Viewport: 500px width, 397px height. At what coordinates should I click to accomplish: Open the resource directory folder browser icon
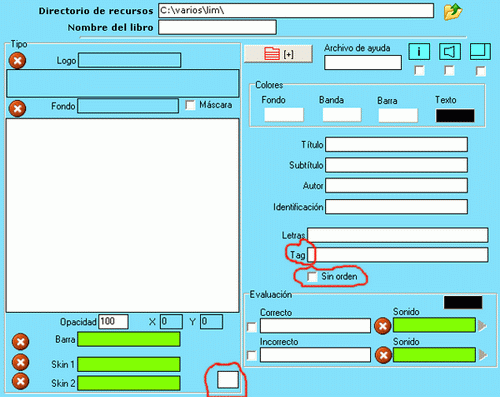453,12
